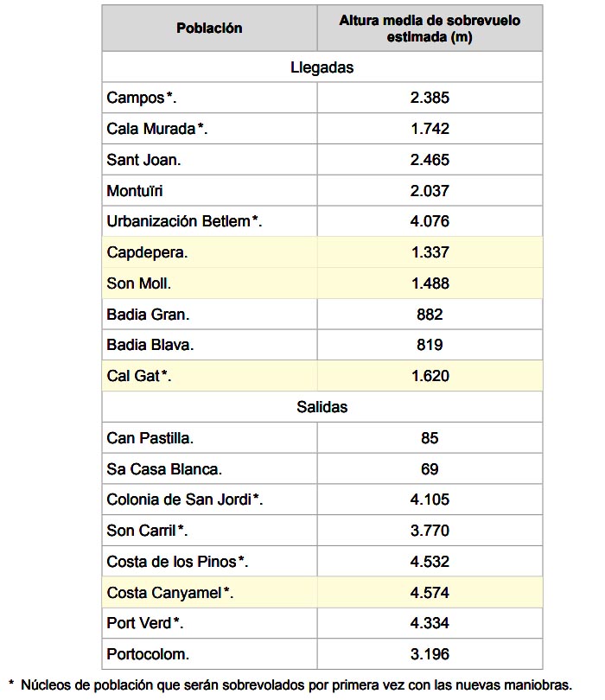Click the Campos population cell
The height and width of the screenshot is (700, 605).
[x=209, y=98]
